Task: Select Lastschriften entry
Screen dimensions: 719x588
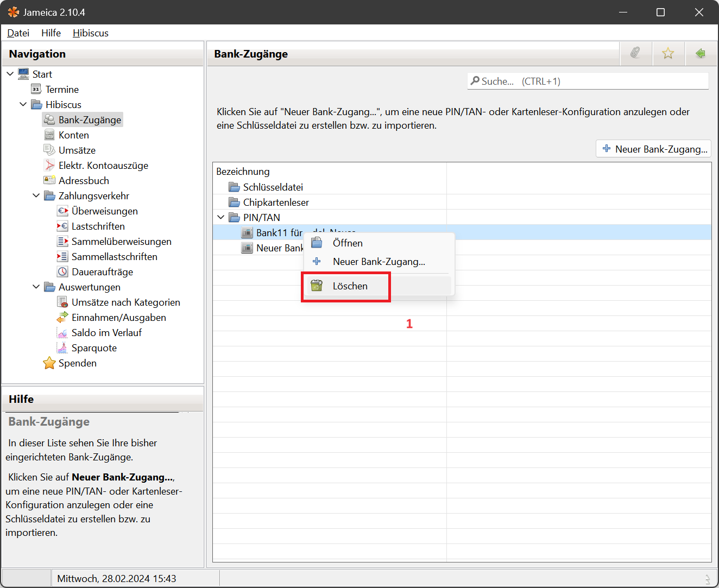Action: tap(98, 226)
